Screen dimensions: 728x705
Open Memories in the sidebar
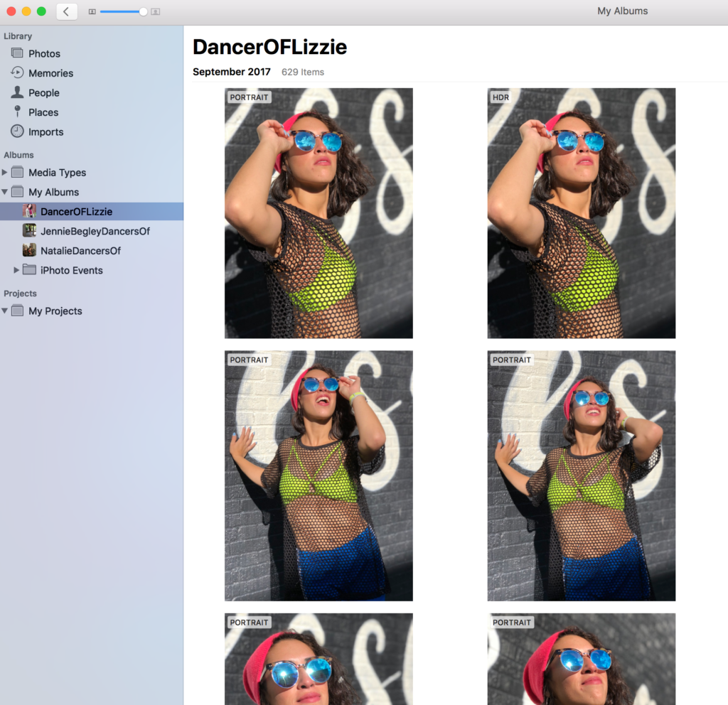click(50, 73)
